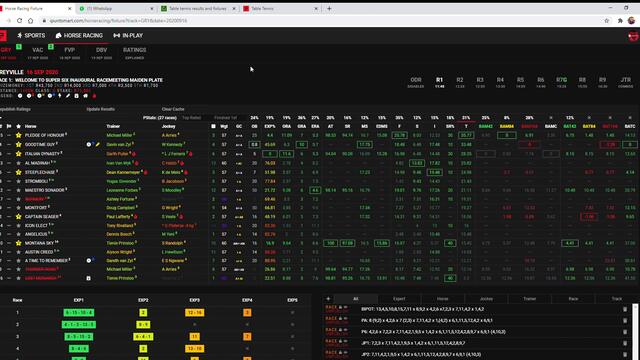This screenshot has height=360, width=640.
Task: Reload the page with browser refresh icon
Action: (19, 20)
